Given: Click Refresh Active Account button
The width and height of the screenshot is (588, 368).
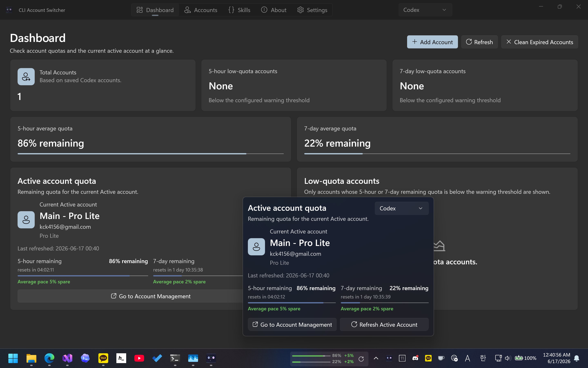Looking at the screenshot, I should click(384, 324).
